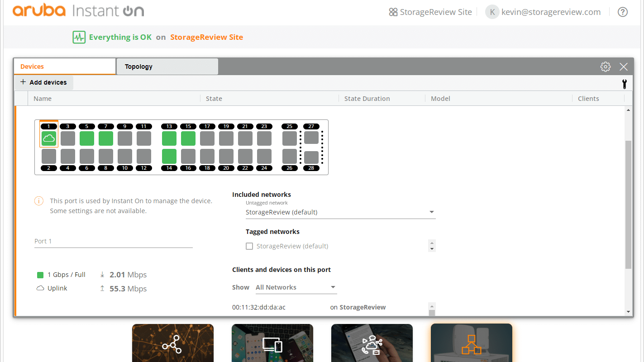Open the Inventory tile with orange topology icon
This screenshot has height=362, width=644.
coord(472,343)
